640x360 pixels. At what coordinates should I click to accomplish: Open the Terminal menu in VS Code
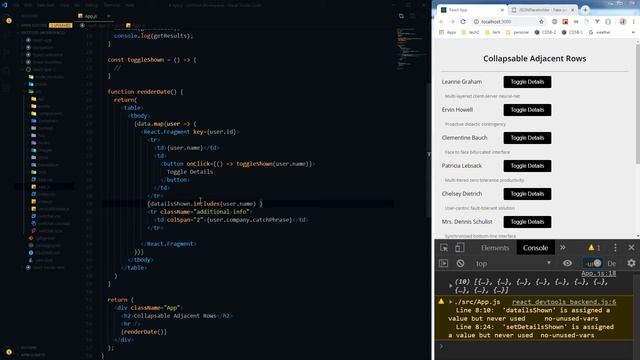tap(111, 5)
